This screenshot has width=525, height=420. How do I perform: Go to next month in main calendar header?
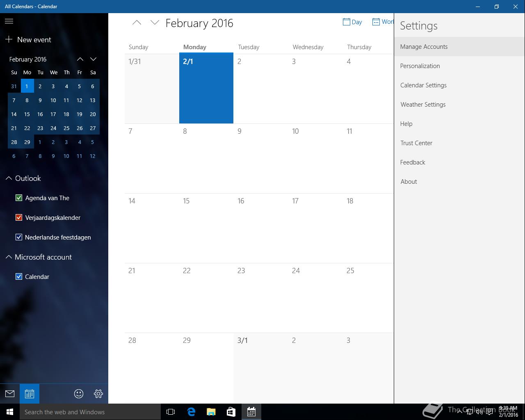click(155, 23)
